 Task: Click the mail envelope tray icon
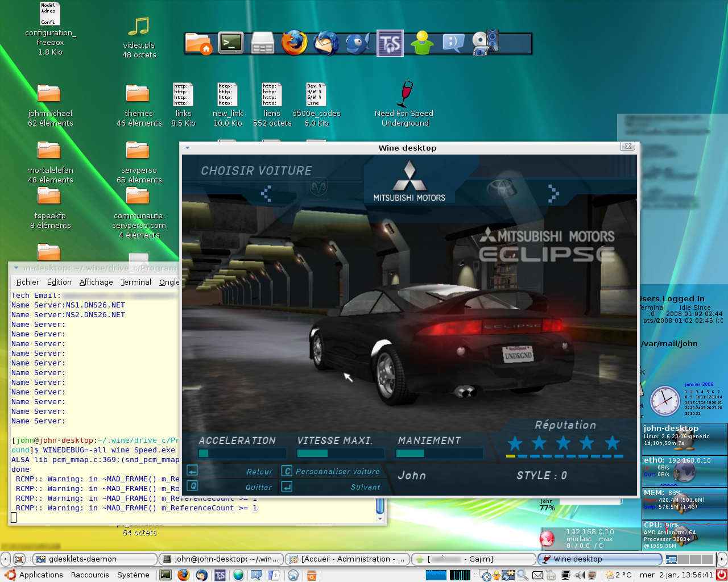(537, 575)
